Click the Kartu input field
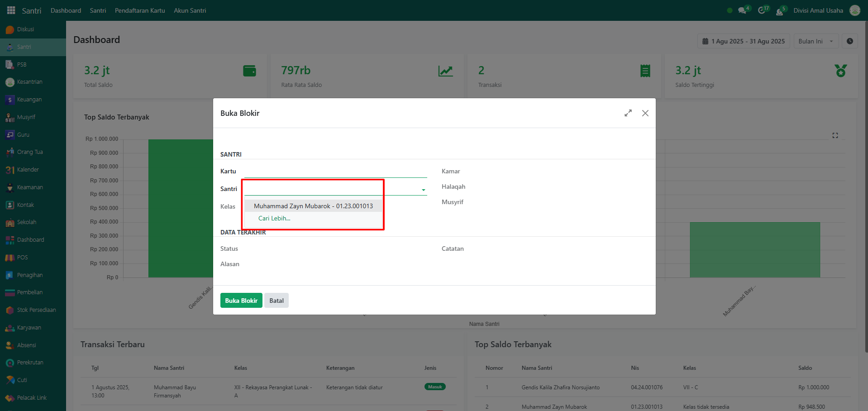 click(335, 172)
